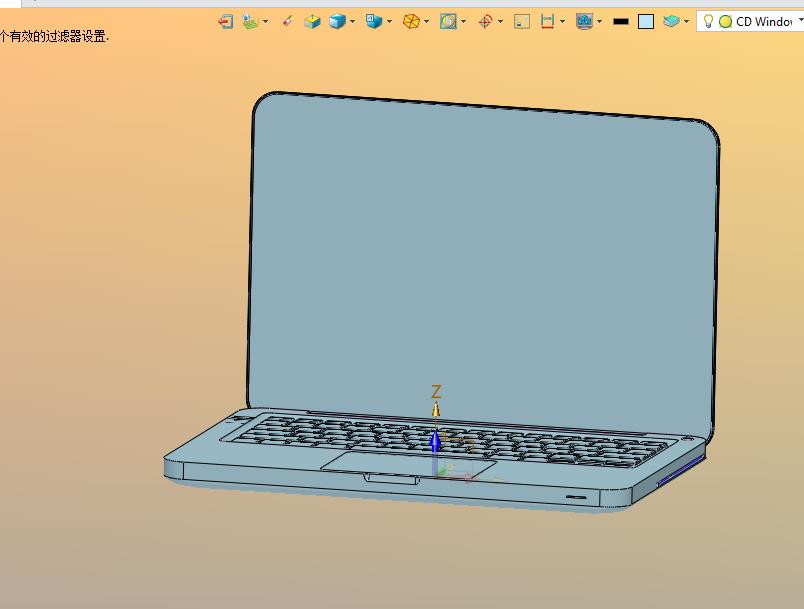Viewport: 804px width, 609px height.
Task: Open the measure dimension dropdown arrow
Action: click(x=562, y=22)
